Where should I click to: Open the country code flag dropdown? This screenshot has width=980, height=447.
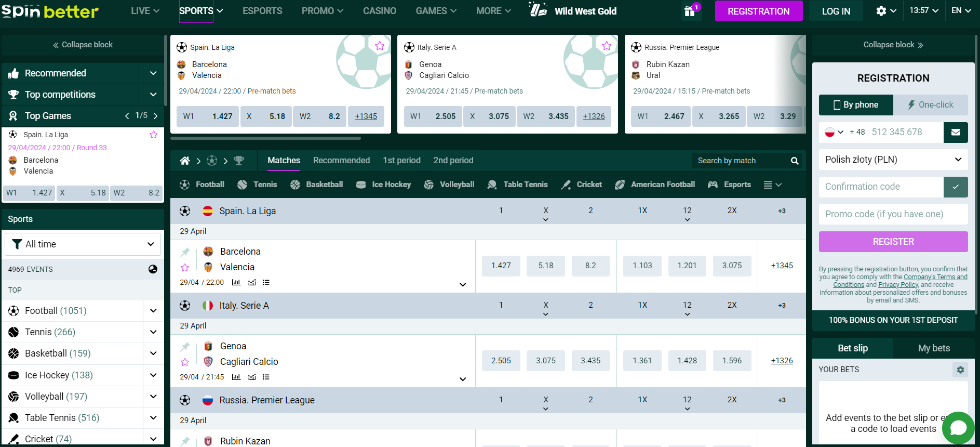[834, 132]
